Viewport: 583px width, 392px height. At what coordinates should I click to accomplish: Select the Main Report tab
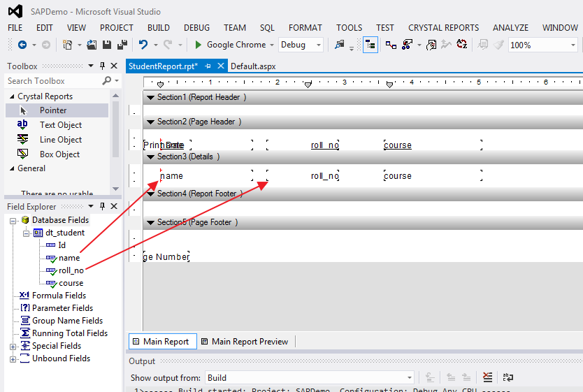[162, 342]
